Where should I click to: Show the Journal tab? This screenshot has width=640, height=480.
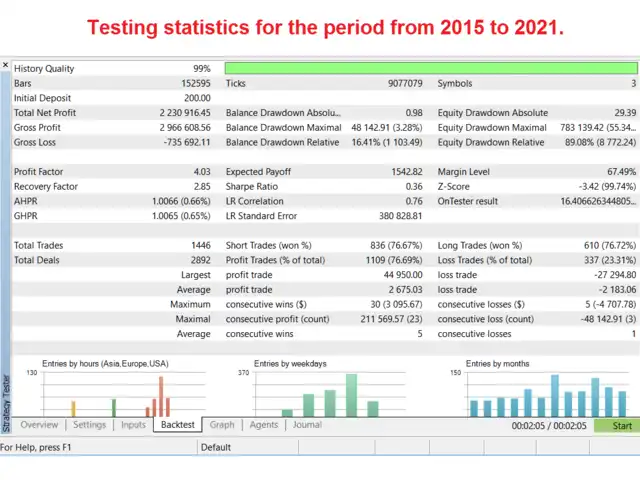307,425
